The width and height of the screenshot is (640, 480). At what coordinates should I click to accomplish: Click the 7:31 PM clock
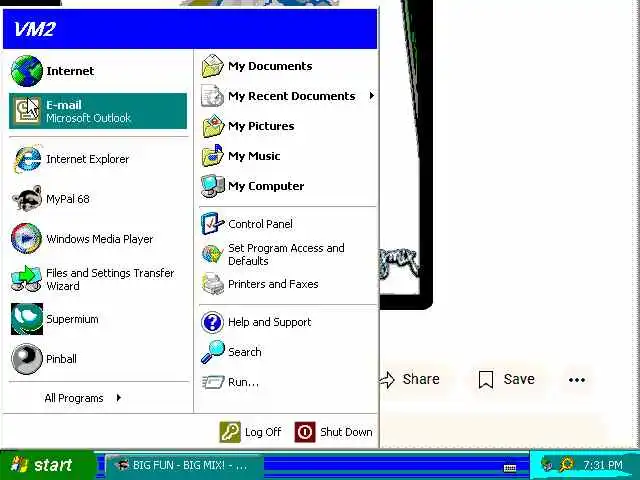[603, 465]
